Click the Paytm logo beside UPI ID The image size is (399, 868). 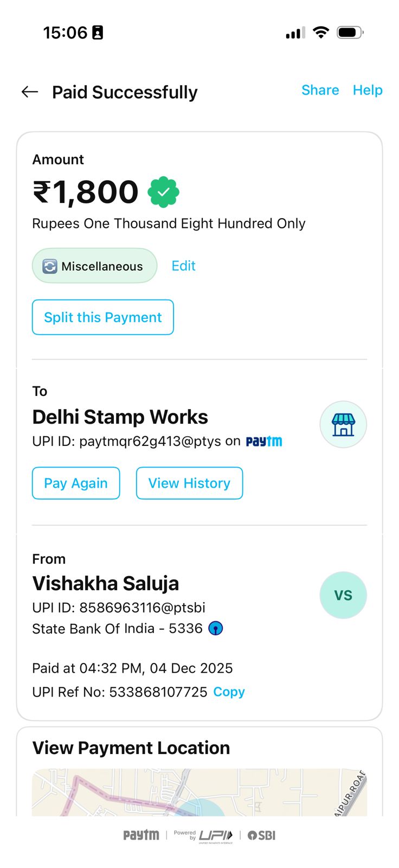264,442
